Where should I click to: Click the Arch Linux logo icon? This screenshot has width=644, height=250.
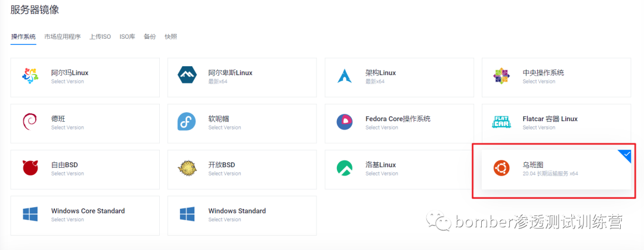click(344, 76)
